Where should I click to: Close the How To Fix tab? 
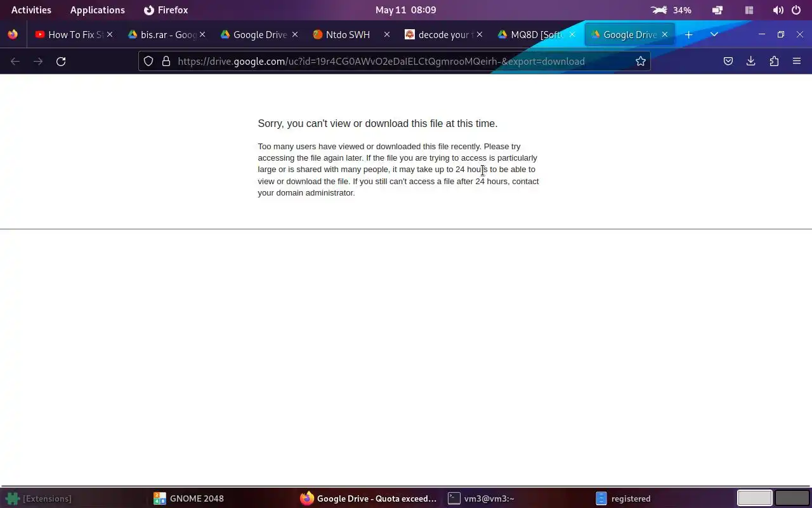point(110,35)
